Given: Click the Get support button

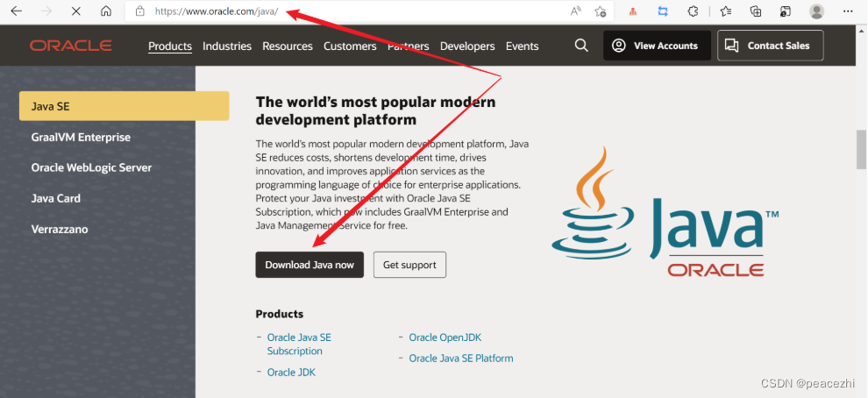Looking at the screenshot, I should pyautogui.click(x=409, y=265).
